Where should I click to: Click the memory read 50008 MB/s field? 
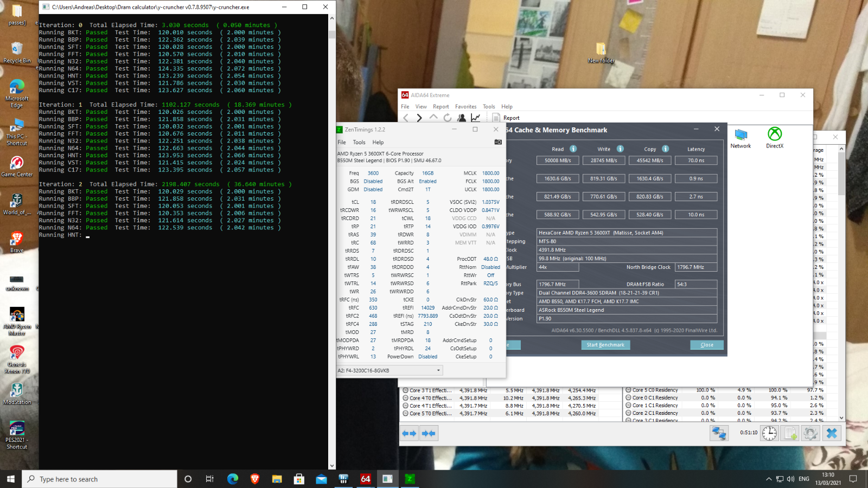pos(558,160)
